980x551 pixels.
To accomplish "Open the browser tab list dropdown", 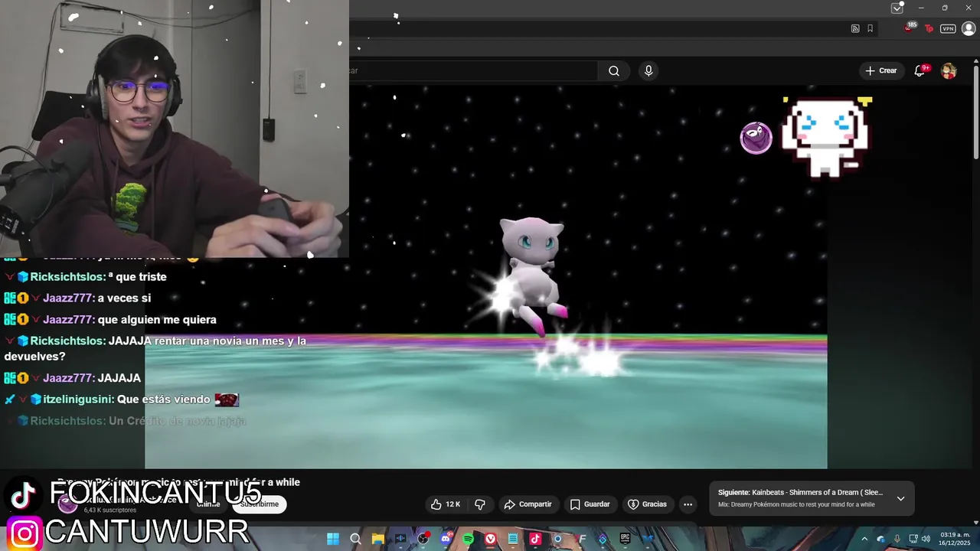I will (x=897, y=8).
